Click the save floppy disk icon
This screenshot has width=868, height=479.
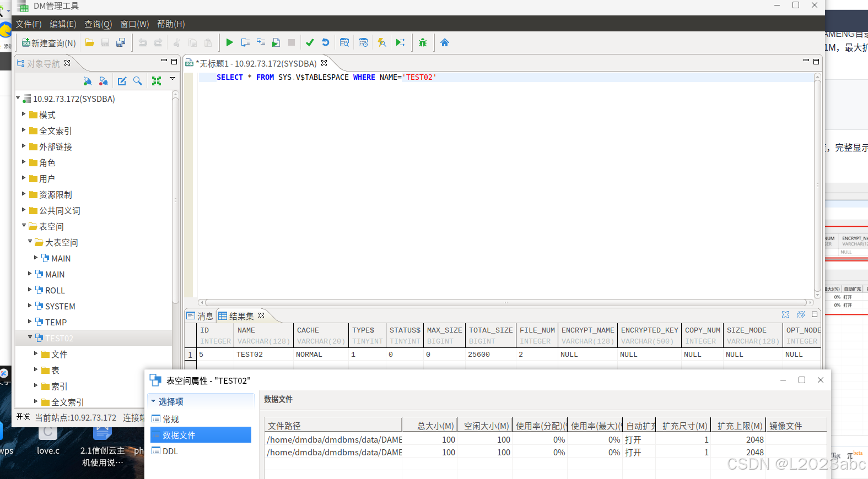(x=105, y=42)
